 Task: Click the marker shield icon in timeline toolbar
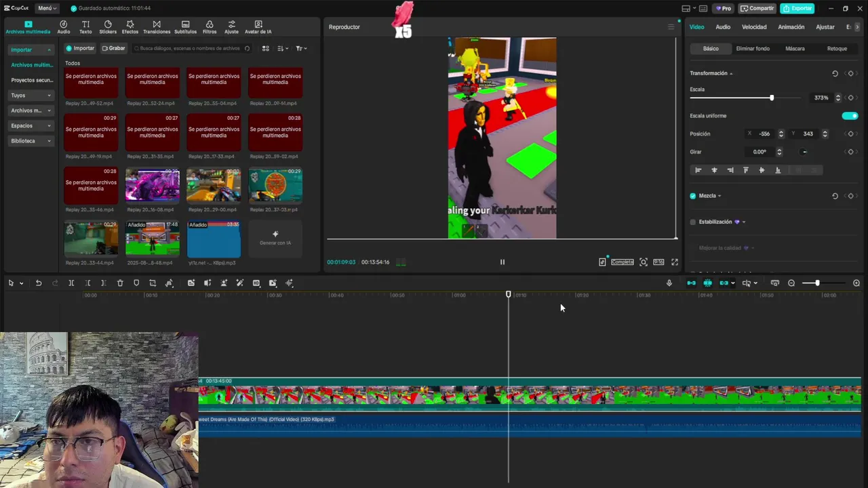[136, 283]
